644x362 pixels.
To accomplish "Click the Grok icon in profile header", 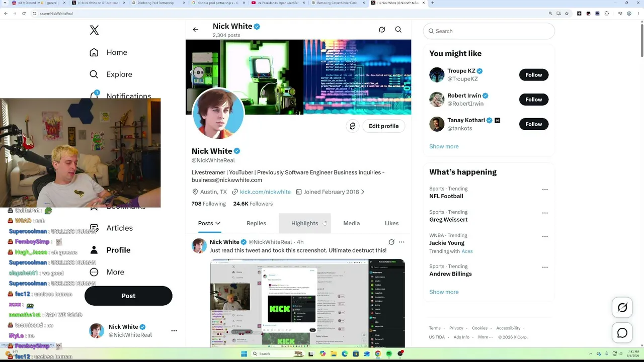I will (x=382, y=30).
